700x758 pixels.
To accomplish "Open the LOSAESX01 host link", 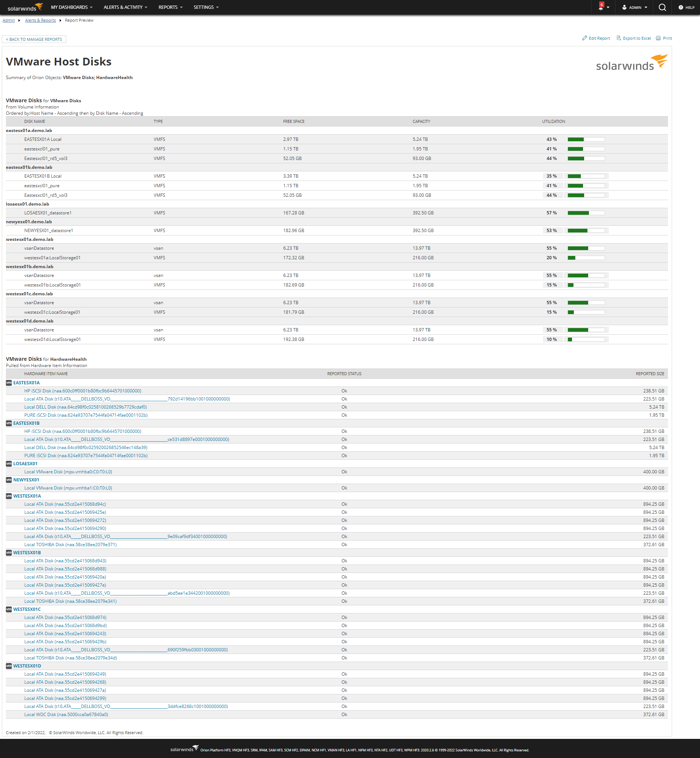I will [x=25, y=464].
